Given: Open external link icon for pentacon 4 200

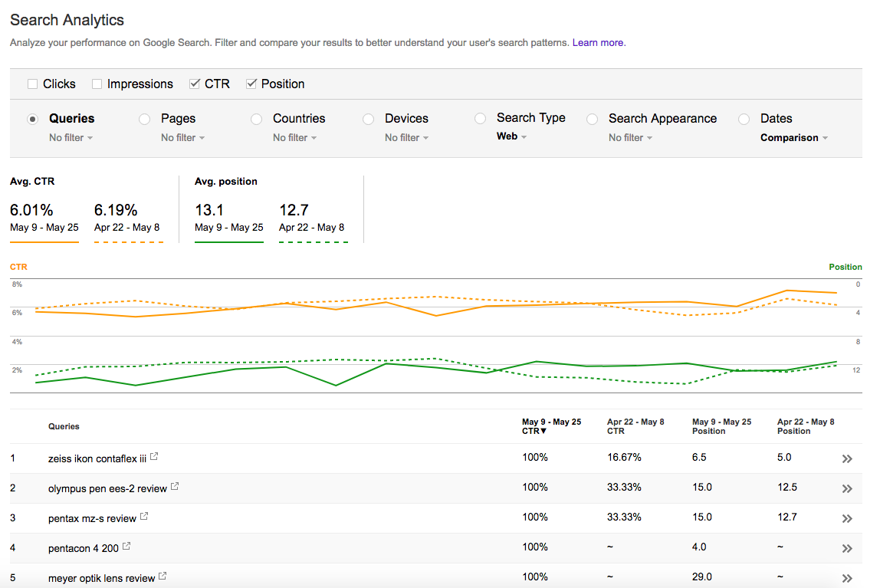Looking at the screenshot, I should pyautogui.click(x=126, y=546).
